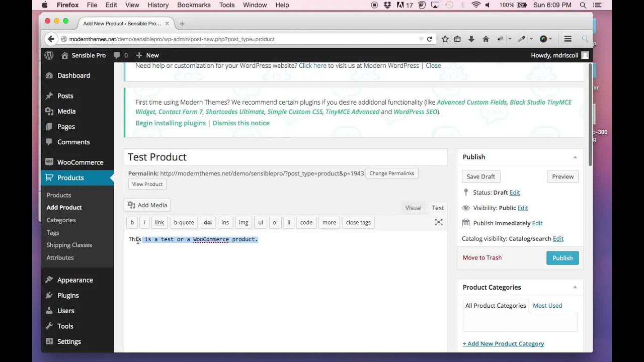Image resolution: width=644 pixels, height=362 pixels.
Task: Open Users in admin sidebar
Action: 65,311
